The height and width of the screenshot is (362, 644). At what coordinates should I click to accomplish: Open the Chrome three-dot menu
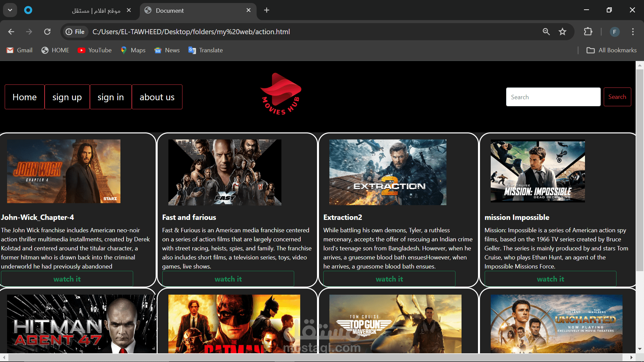633,32
